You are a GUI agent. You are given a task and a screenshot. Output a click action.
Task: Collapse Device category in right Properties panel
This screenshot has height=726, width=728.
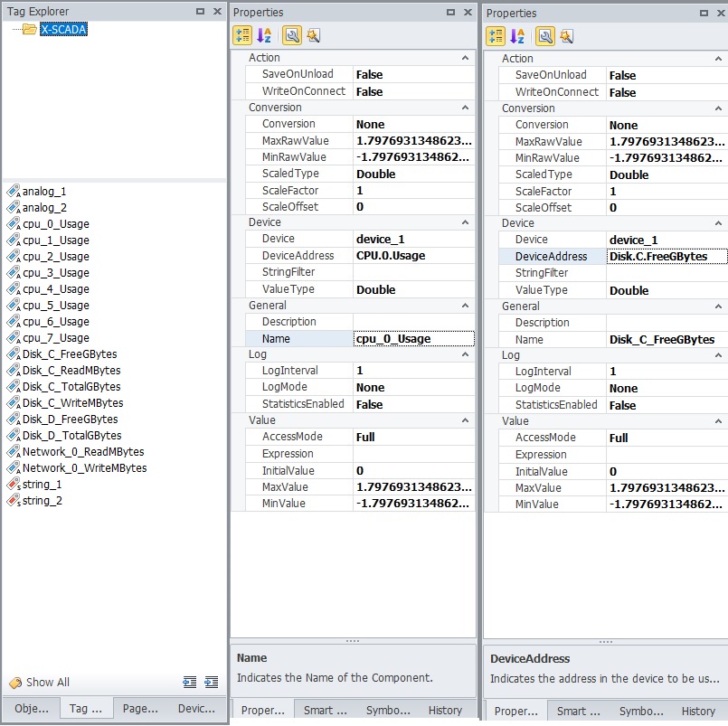coord(718,223)
